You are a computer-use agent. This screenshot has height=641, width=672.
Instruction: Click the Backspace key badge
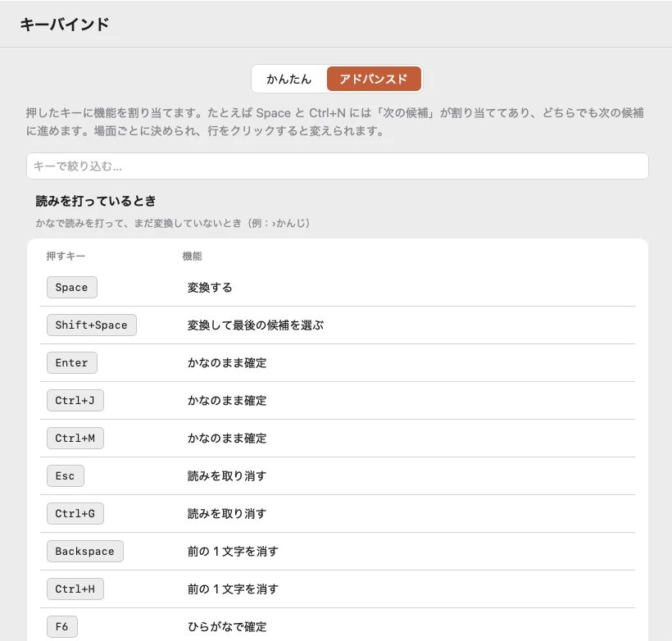pos(85,552)
